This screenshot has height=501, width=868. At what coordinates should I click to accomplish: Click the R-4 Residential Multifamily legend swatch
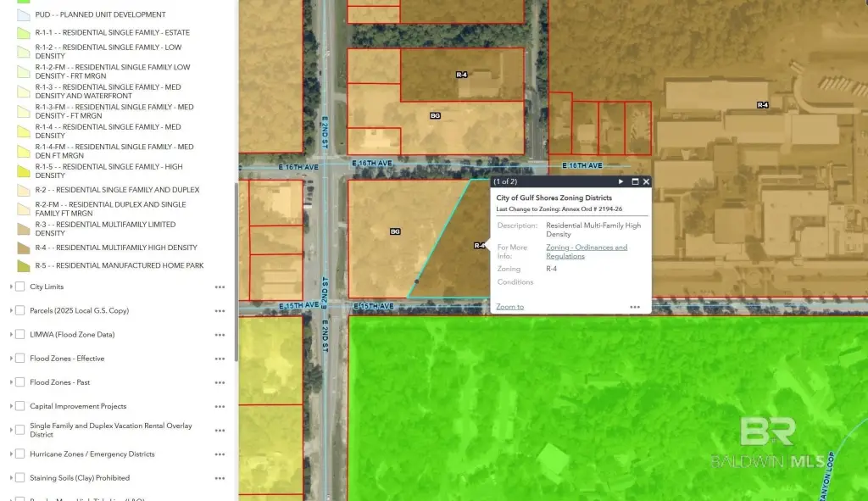[x=23, y=248]
